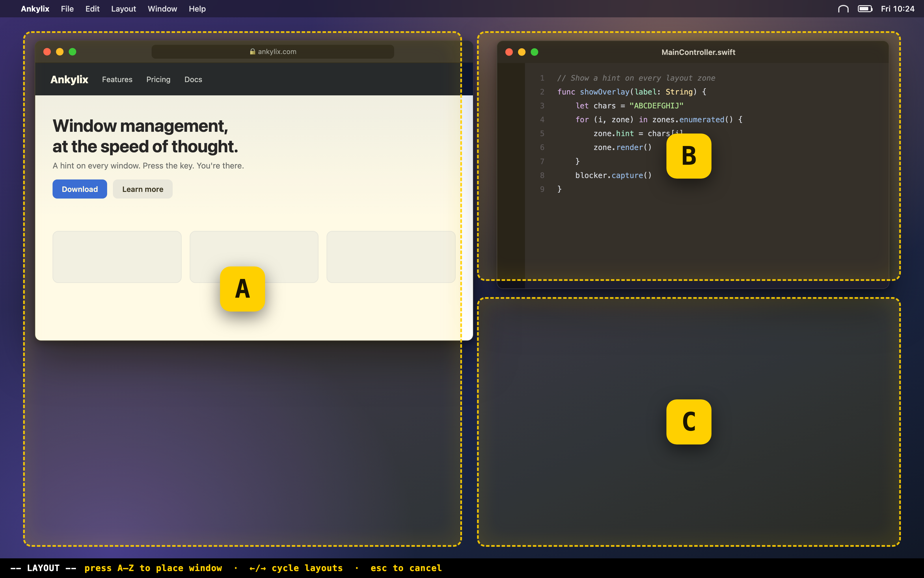
Task: Select zone hint C
Action: tap(689, 422)
